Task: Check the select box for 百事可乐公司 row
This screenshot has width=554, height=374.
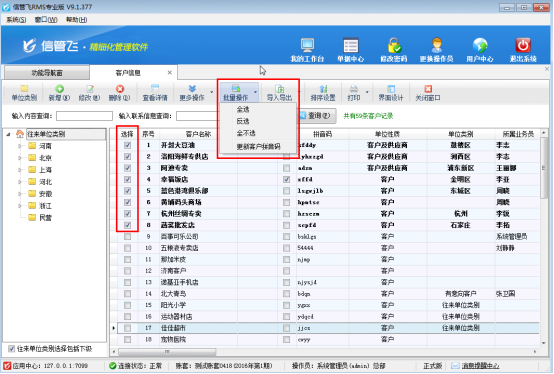Action: [128, 237]
